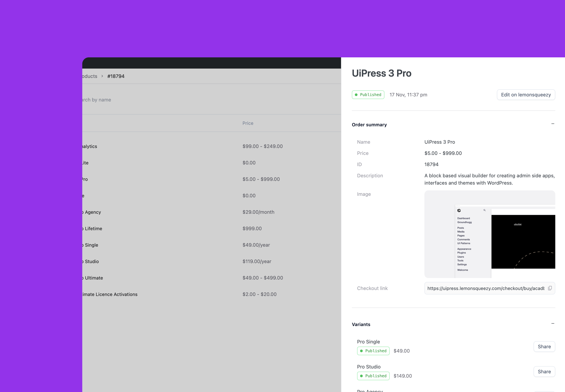The image size is (565, 392).
Task: Click the $2.00 - $20.00 price cell
Action: (259, 294)
